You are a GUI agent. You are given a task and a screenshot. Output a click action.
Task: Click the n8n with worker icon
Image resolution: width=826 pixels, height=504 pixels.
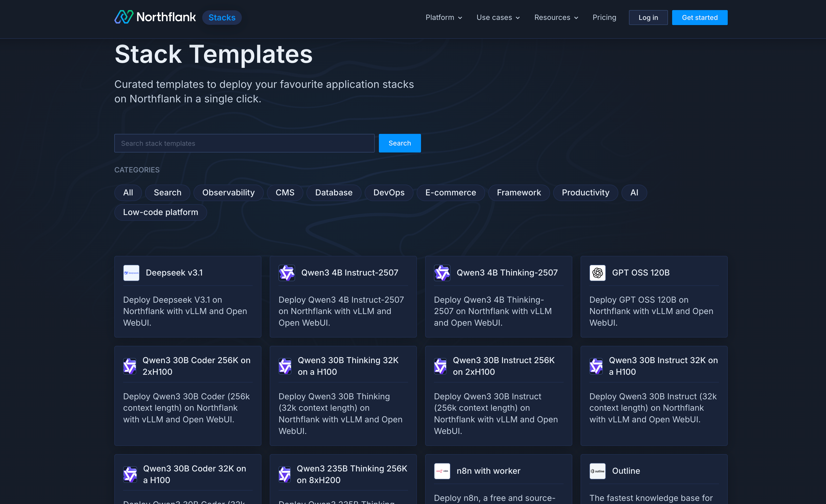point(442,471)
